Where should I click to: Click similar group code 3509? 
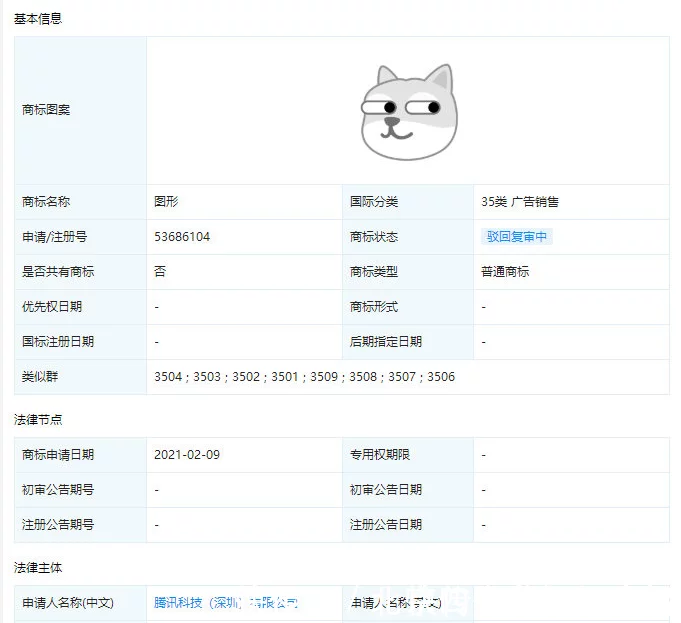tap(324, 377)
